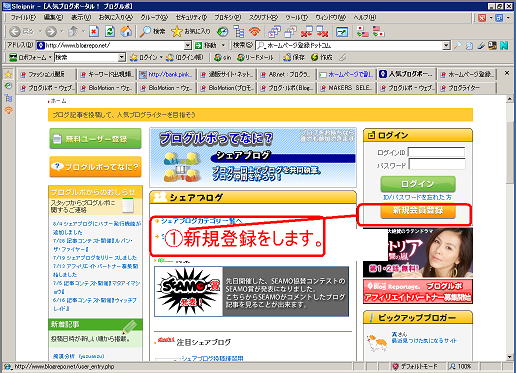Expand the search box dropdown arrow

[x=446, y=45]
